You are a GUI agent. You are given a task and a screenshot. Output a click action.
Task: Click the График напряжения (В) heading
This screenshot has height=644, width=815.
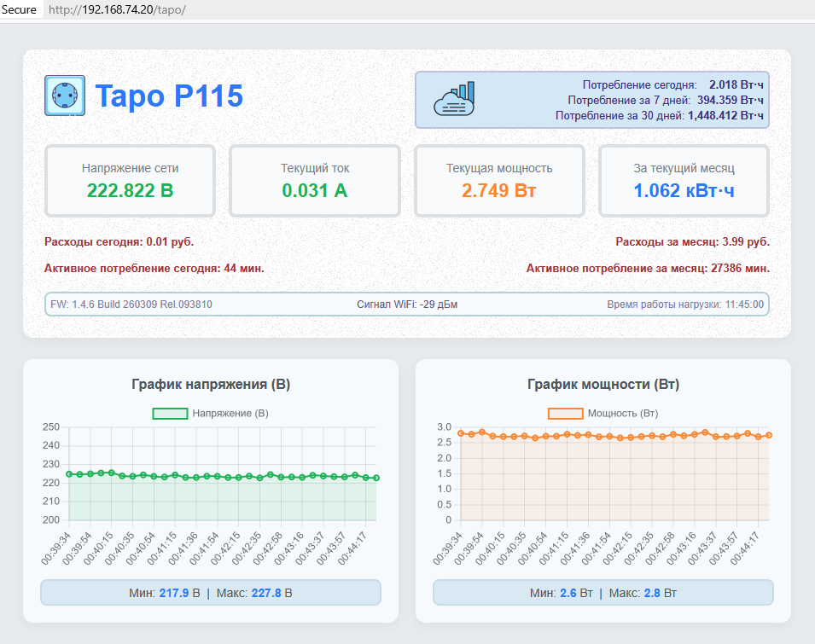211,385
